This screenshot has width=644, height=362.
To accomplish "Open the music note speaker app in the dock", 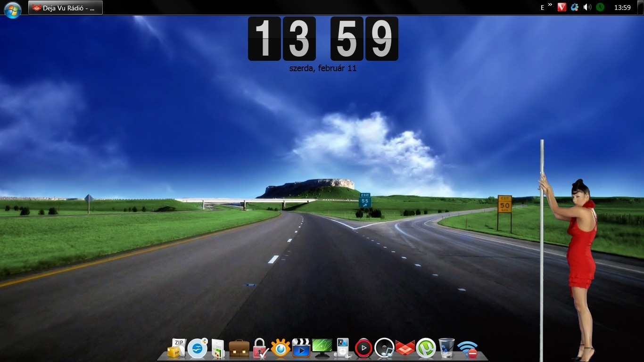I will click(x=384, y=349).
